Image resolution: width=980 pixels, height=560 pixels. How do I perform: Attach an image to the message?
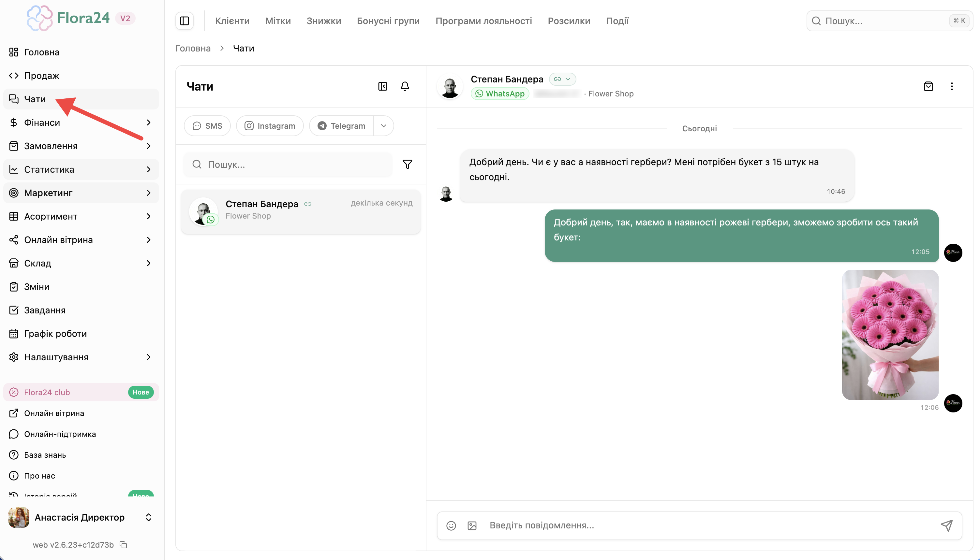(472, 526)
